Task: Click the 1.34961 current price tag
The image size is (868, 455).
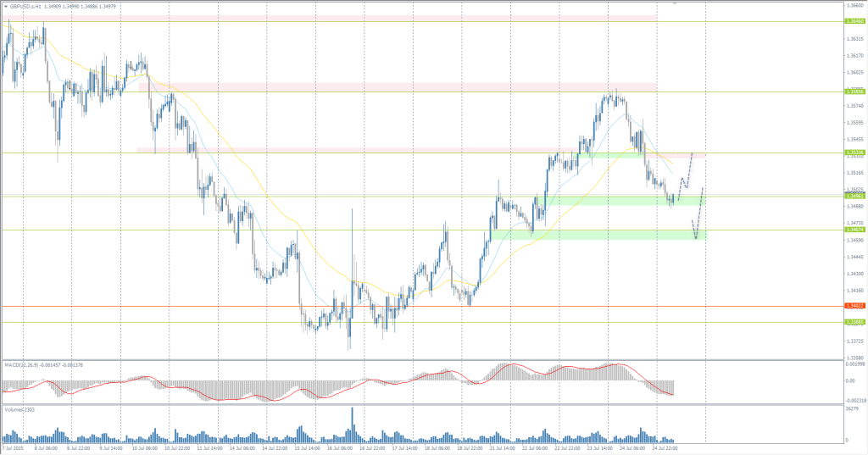Action: click(x=854, y=196)
